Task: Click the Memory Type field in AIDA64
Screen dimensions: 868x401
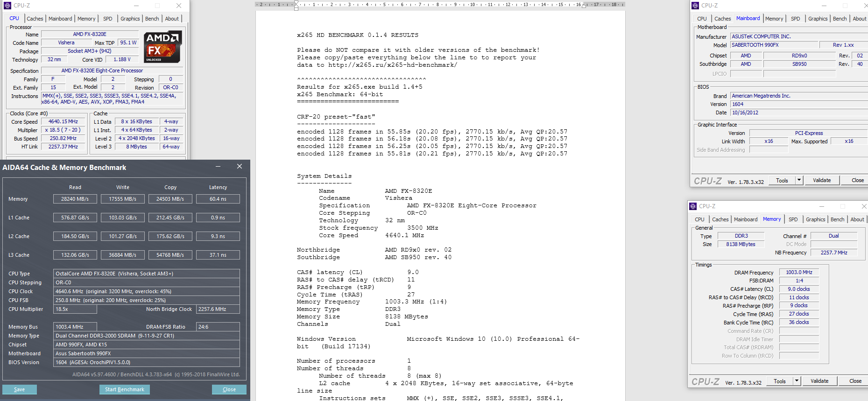Action: click(147, 336)
